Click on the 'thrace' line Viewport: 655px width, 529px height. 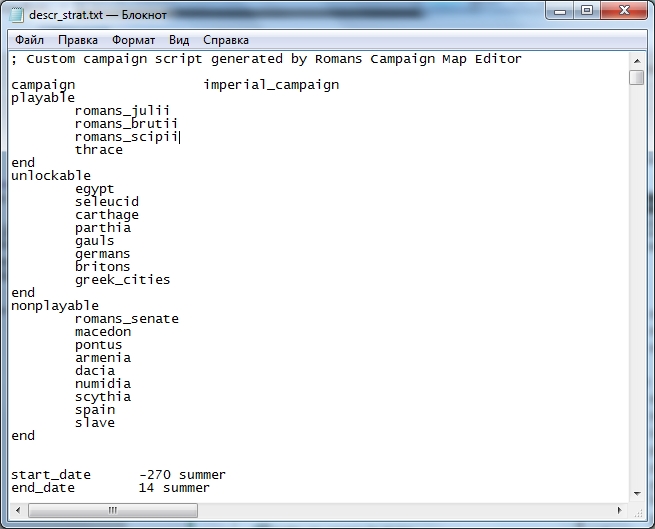99,150
